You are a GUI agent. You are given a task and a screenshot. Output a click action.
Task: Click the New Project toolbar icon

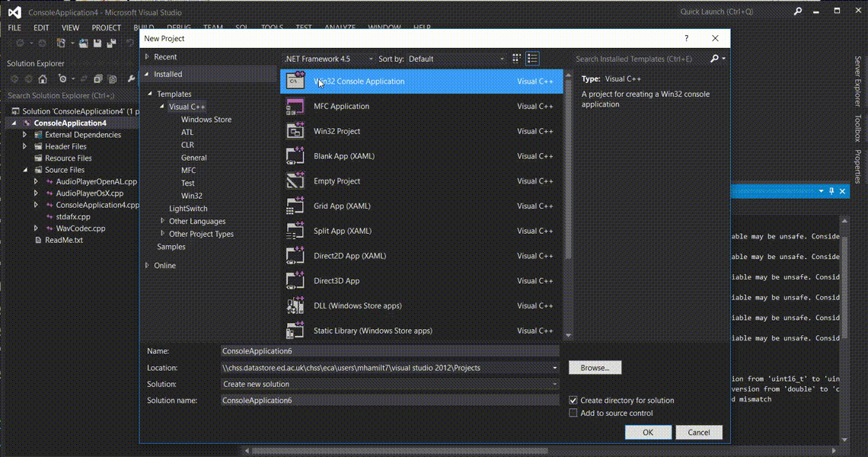[x=61, y=43]
